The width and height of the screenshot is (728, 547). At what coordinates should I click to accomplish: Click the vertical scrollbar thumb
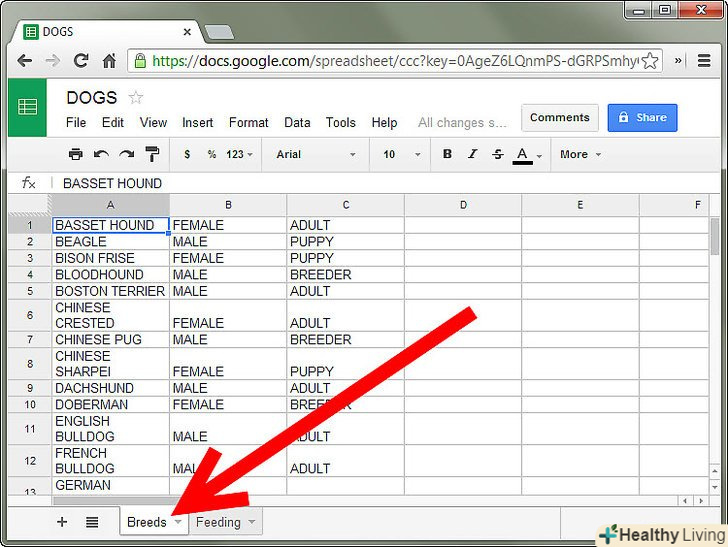tap(715, 236)
